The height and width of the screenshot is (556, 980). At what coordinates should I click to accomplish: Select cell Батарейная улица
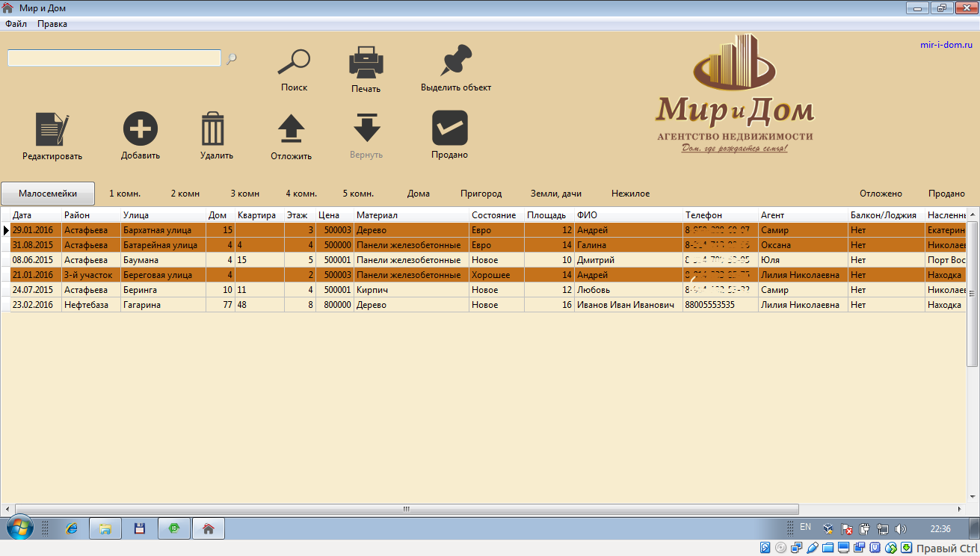[163, 245]
